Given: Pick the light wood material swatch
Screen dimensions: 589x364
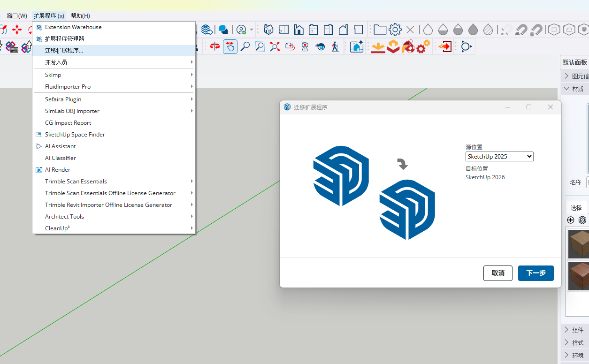Looking at the screenshot, I should pyautogui.click(x=578, y=243).
